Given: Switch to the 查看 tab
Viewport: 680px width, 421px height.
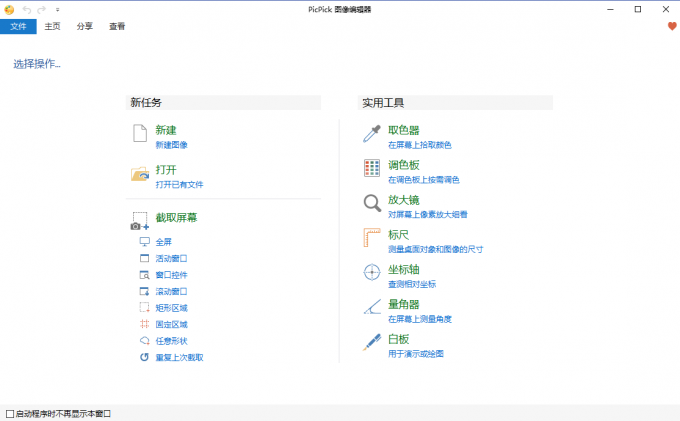Looking at the screenshot, I should pyautogui.click(x=117, y=26).
